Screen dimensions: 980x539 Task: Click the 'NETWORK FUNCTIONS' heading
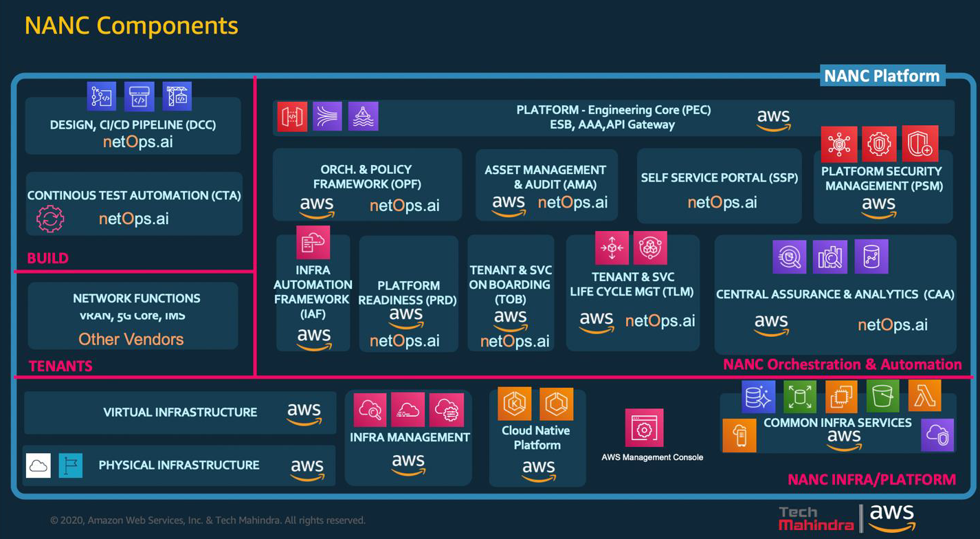point(137,298)
